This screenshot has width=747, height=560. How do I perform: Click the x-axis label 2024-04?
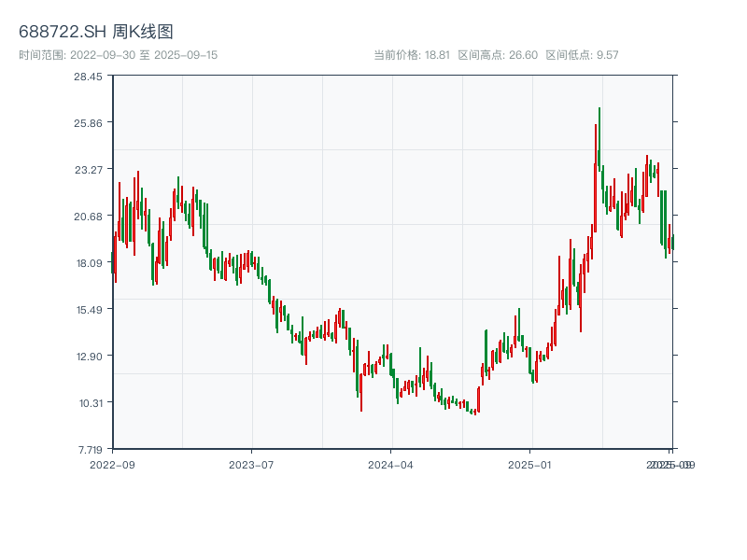coord(390,465)
